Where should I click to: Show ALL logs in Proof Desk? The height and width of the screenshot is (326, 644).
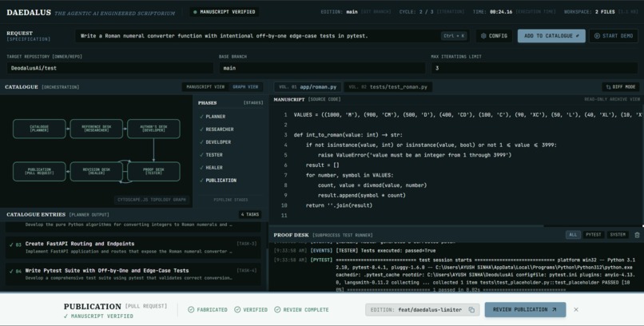click(573, 235)
